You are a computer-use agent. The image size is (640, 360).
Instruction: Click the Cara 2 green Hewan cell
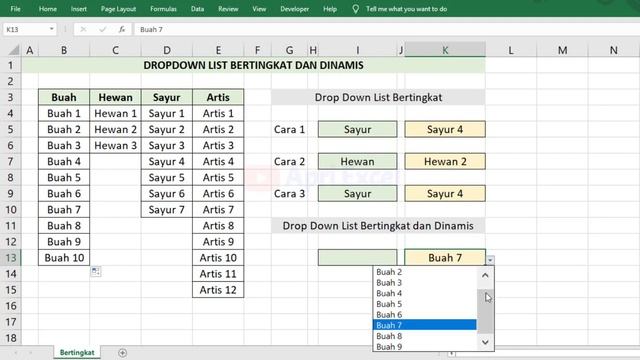coord(358,162)
